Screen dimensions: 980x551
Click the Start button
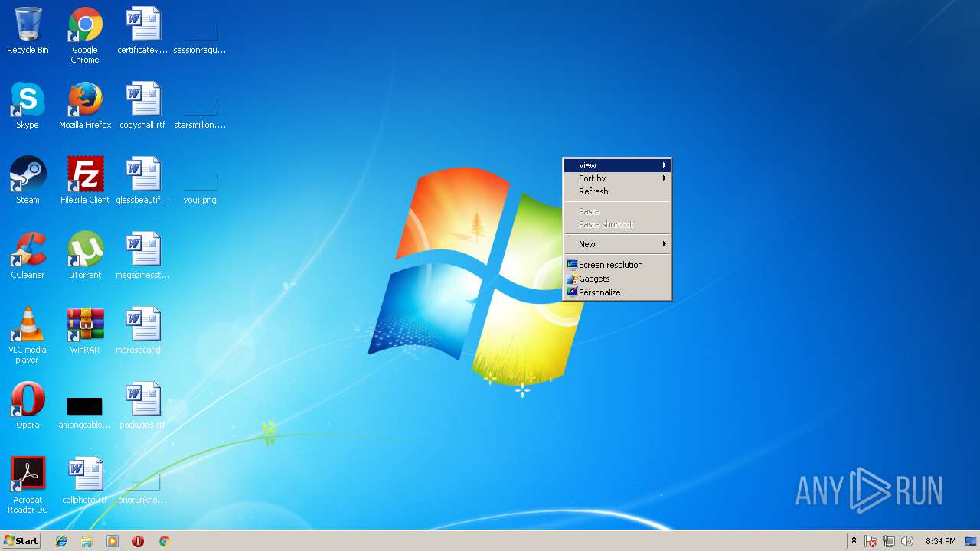pyautogui.click(x=21, y=541)
